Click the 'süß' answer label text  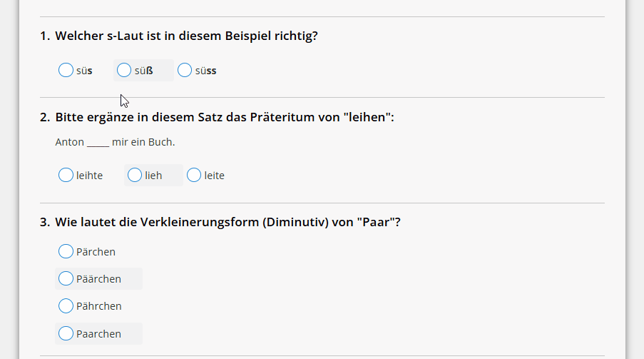pyautogui.click(x=144, y=71)
